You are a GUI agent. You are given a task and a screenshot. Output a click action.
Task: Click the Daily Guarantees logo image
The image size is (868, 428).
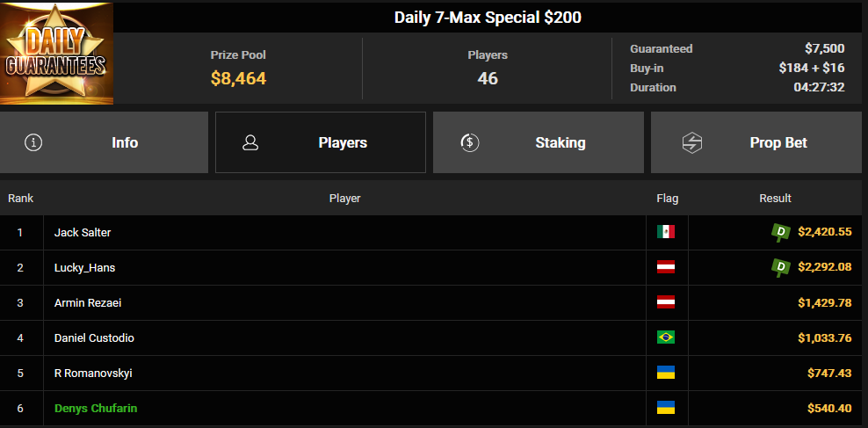pyautogui.click(x=56, y=54)
